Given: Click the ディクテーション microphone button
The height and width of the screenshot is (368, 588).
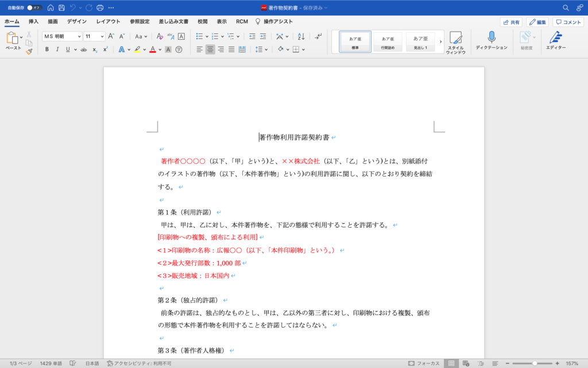Looking at the screenshot, I should tap(492, 41).
